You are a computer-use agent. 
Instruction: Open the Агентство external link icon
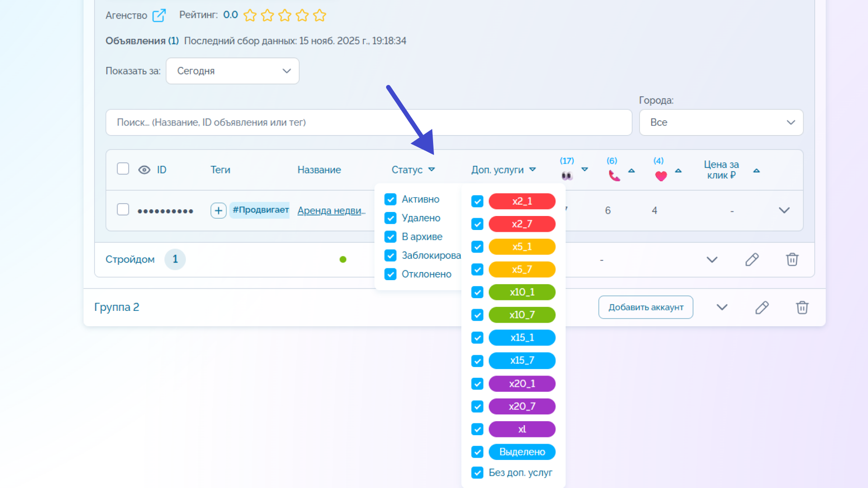pos(159,15)
